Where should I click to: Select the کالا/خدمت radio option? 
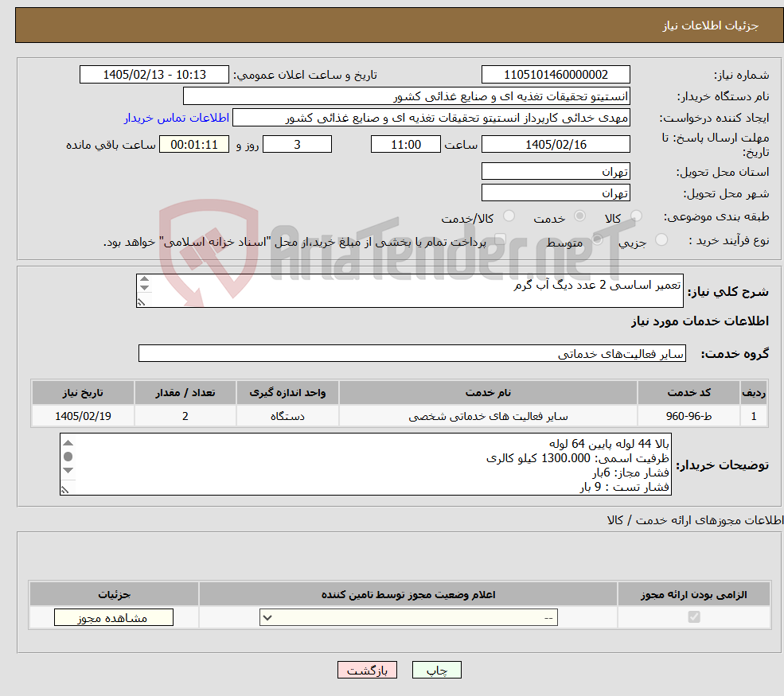(509, 216)
